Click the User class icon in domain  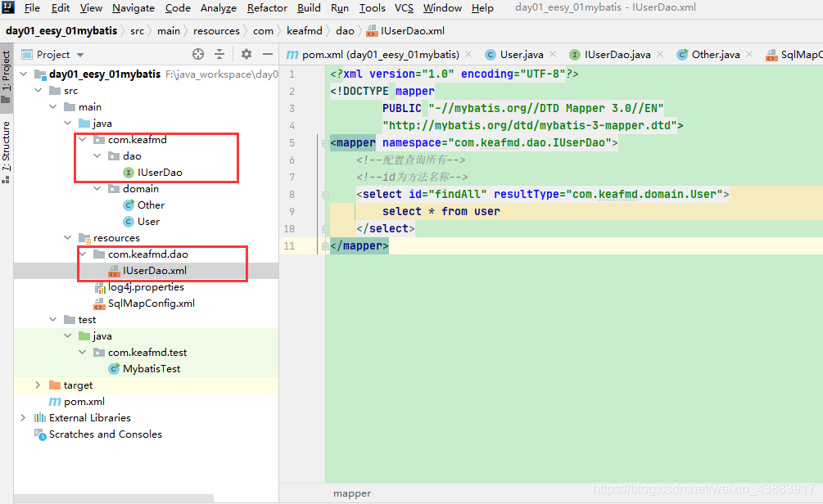click(128, 222)
